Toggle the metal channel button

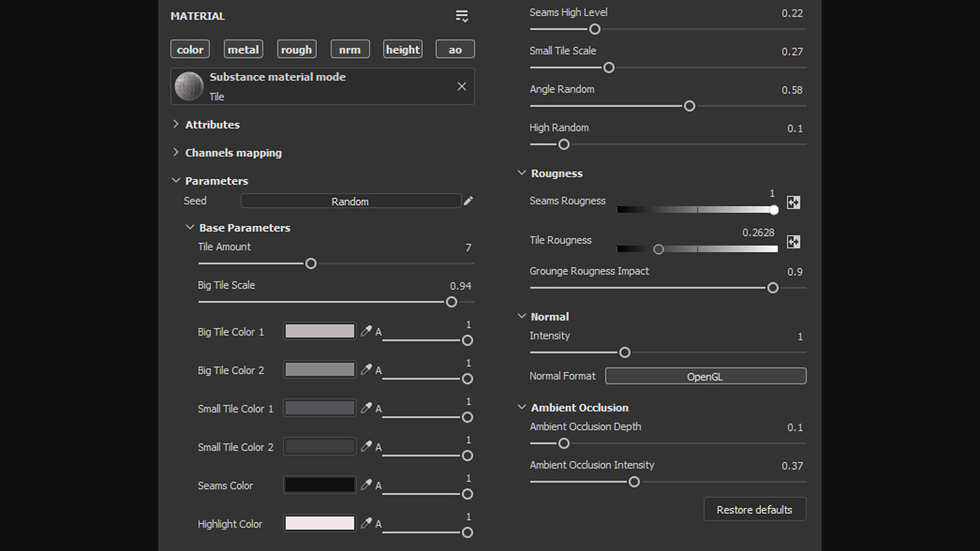point(243,50)
